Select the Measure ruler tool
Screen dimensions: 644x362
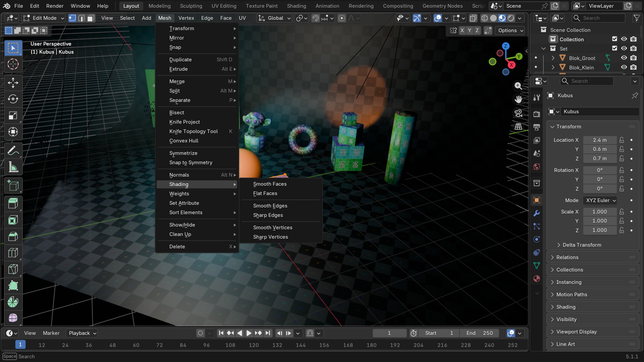(13, 167)
